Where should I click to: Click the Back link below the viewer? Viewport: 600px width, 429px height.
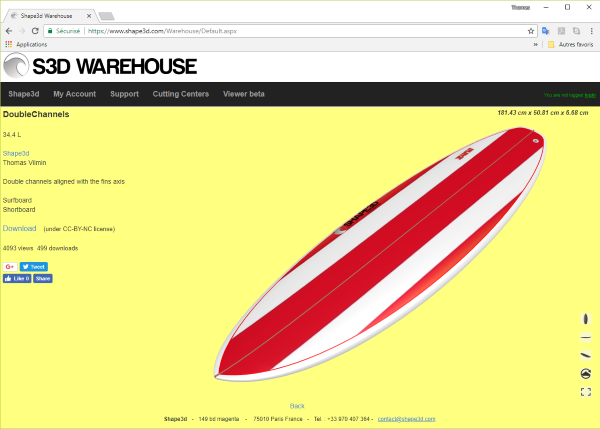click(297, 406)
